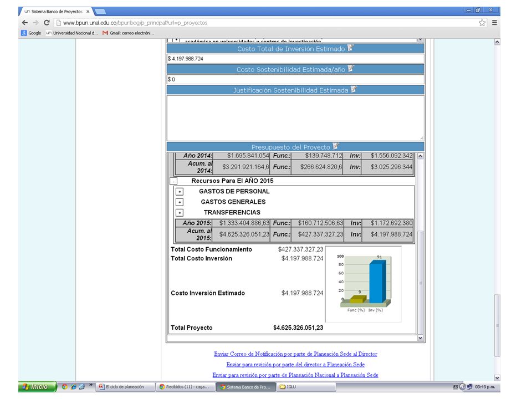Open the Gmail correo electrónico bookmark
The width and height of the screenshot is (532, 399).
[128, 33]
